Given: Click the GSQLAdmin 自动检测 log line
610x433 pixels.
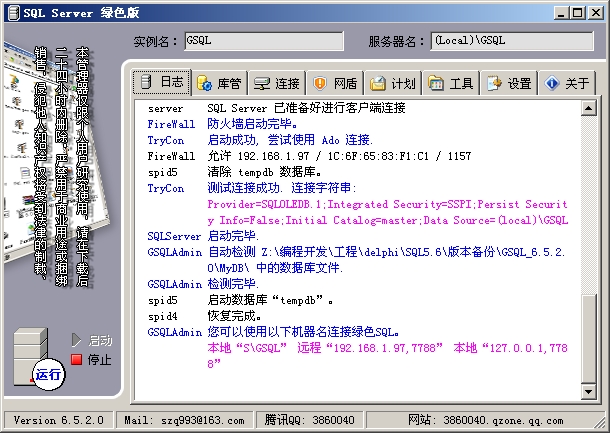Looking at the screenshot, I should pos(356,260).
